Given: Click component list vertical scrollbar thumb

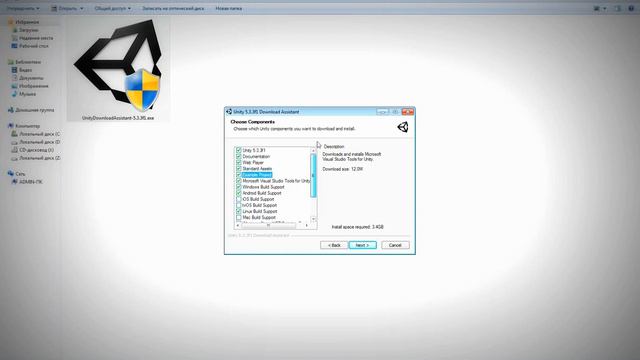Looking at the screenshot, I should point(313,176).
